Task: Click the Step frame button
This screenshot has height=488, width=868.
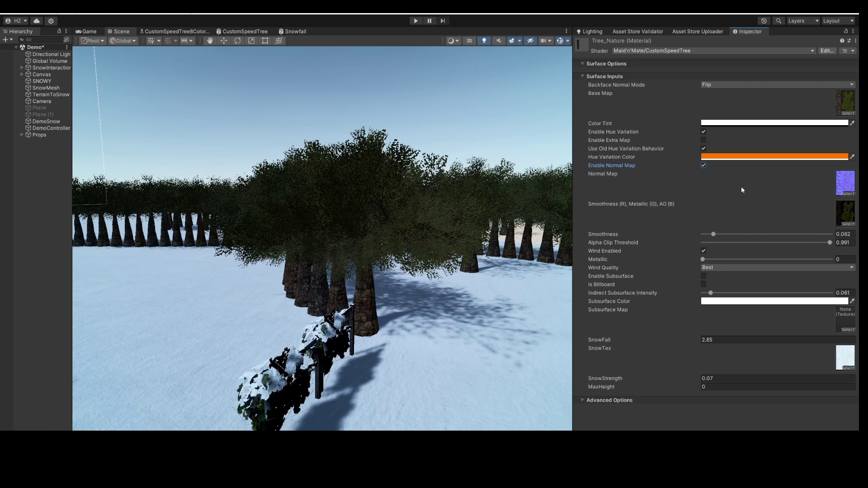Action: pos(443,21)
